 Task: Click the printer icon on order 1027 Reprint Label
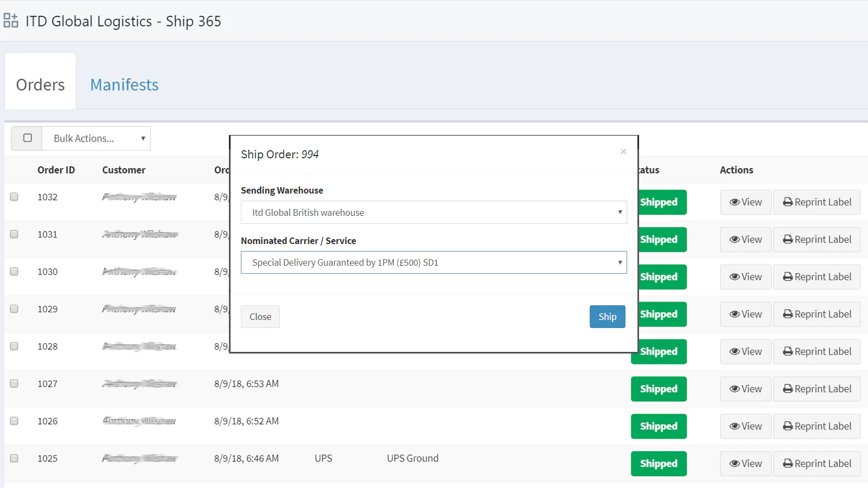point(788,389)
